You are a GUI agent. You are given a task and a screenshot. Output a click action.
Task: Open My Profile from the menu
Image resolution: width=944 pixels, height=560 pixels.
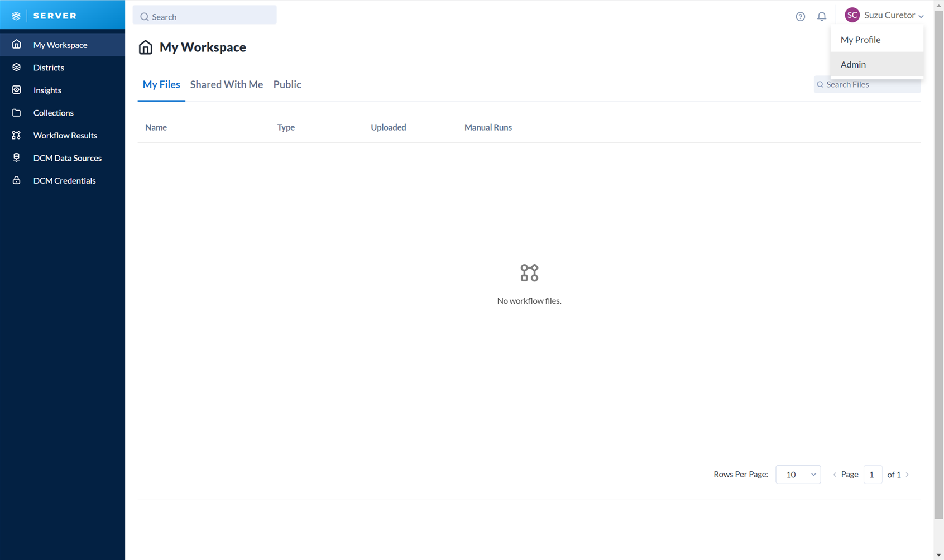coord(860,40)
